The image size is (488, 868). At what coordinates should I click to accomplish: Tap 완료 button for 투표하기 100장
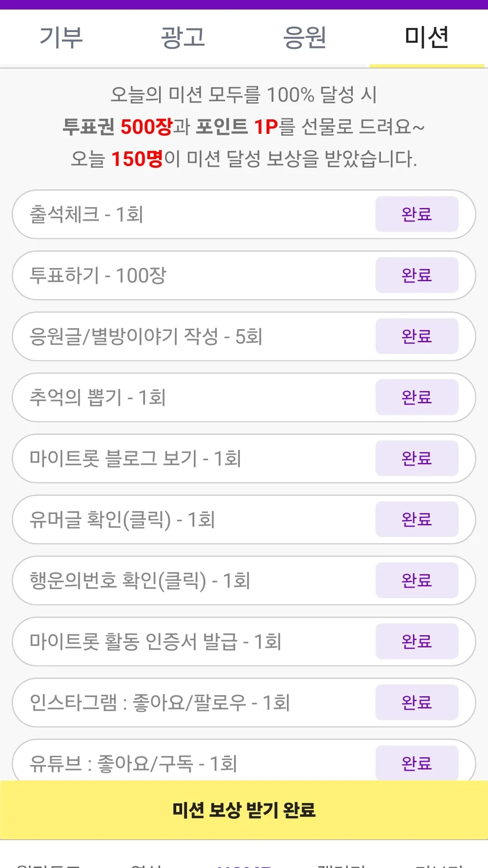click(x=417, y=275)
